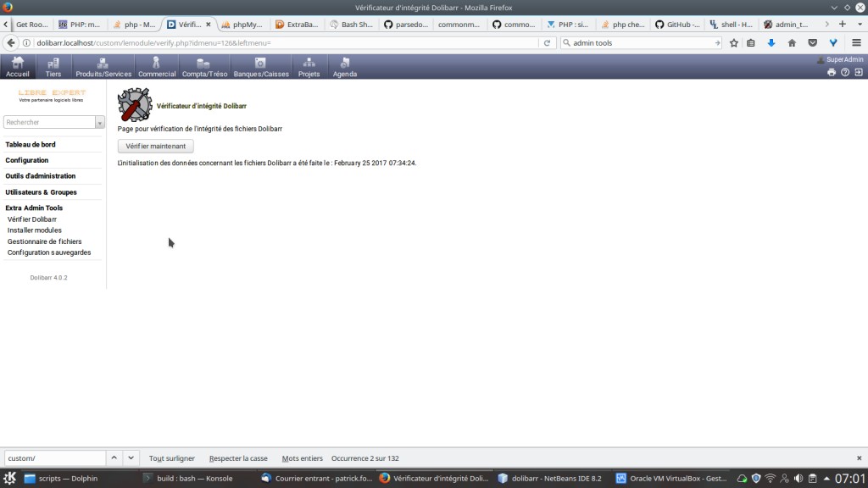Open Gestionnaire de fichiers submenu
This screenshot has width=868, height=488.
point(44,241)
